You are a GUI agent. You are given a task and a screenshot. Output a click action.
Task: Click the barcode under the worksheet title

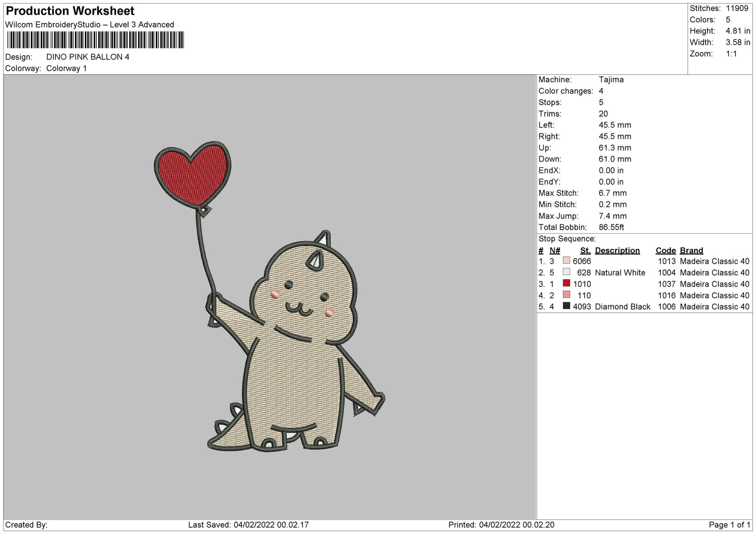coord(95,40)
